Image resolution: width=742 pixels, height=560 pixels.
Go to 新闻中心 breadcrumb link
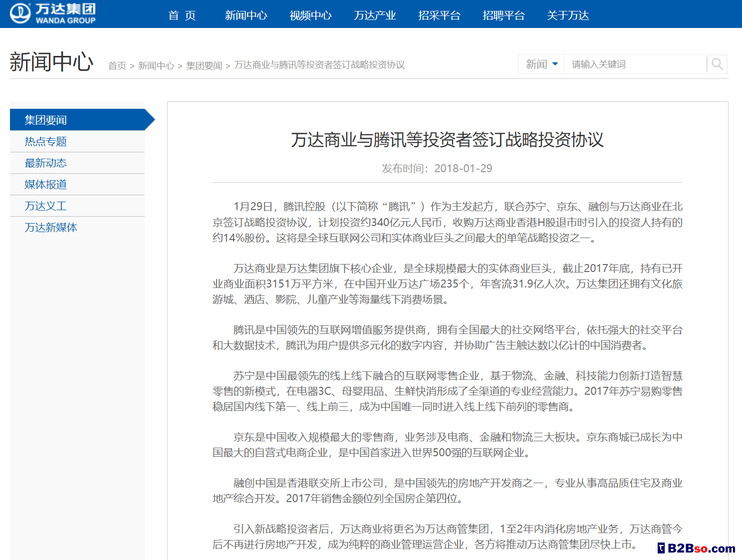[156, 65]
